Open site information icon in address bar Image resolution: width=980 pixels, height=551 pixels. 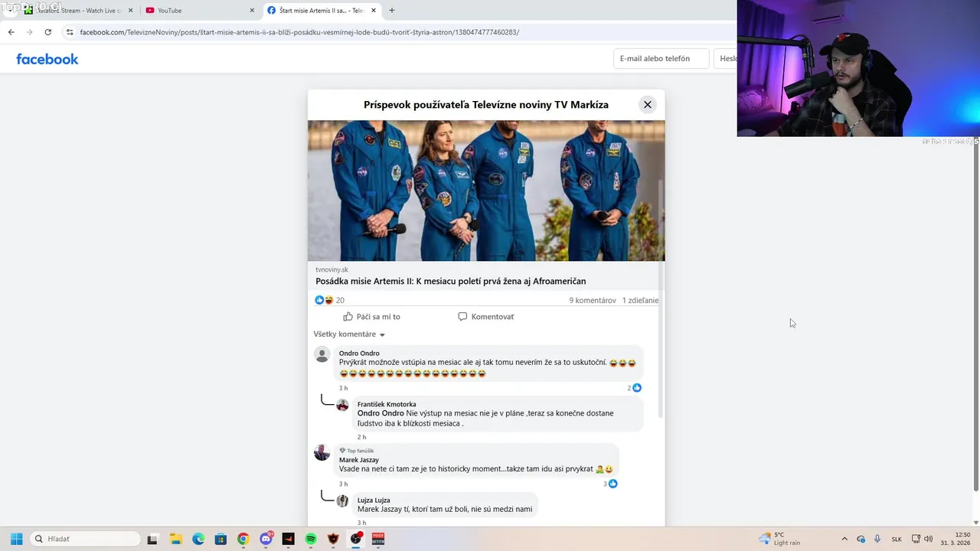point(70,32)
